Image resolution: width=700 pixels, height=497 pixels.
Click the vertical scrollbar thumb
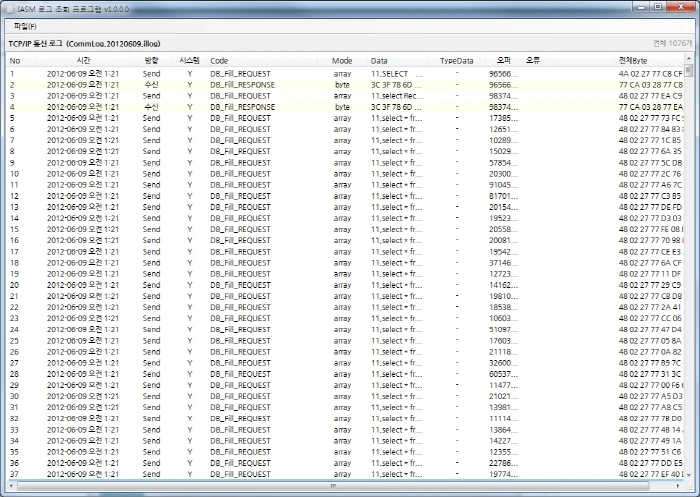pos(688,71)
